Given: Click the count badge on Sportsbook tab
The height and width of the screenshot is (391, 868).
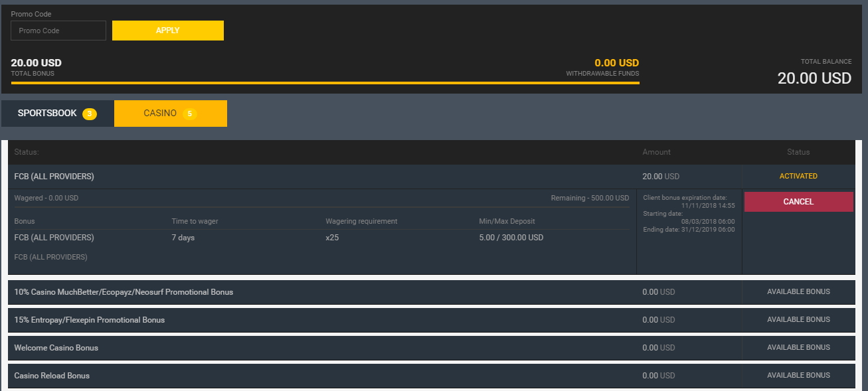Looking at the screenshot, I should coord(90,114).
